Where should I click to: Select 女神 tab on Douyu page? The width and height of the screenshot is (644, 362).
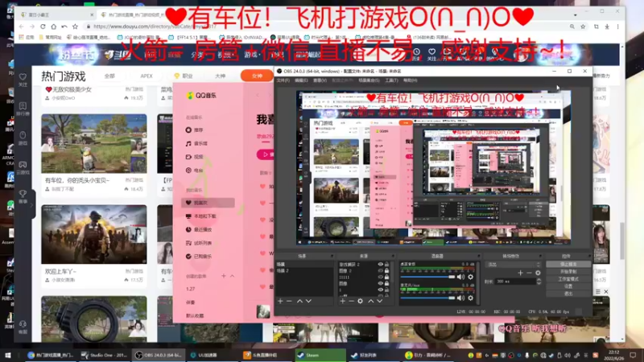click(x=257, y=76)
